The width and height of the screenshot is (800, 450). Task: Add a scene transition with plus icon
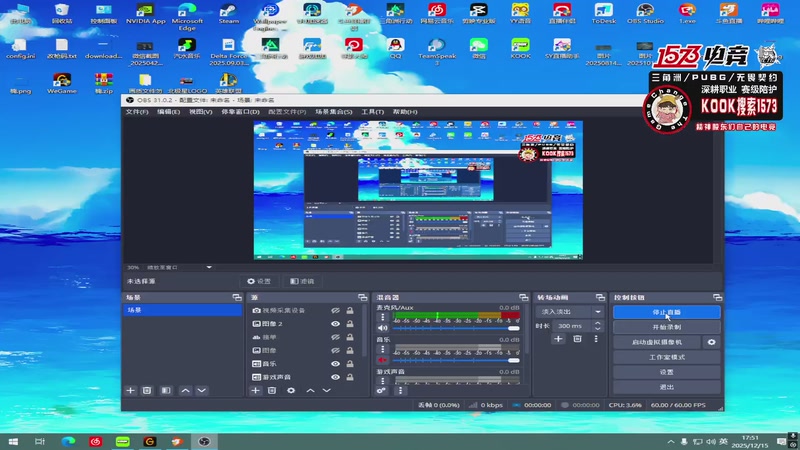[x=558, y=339]
